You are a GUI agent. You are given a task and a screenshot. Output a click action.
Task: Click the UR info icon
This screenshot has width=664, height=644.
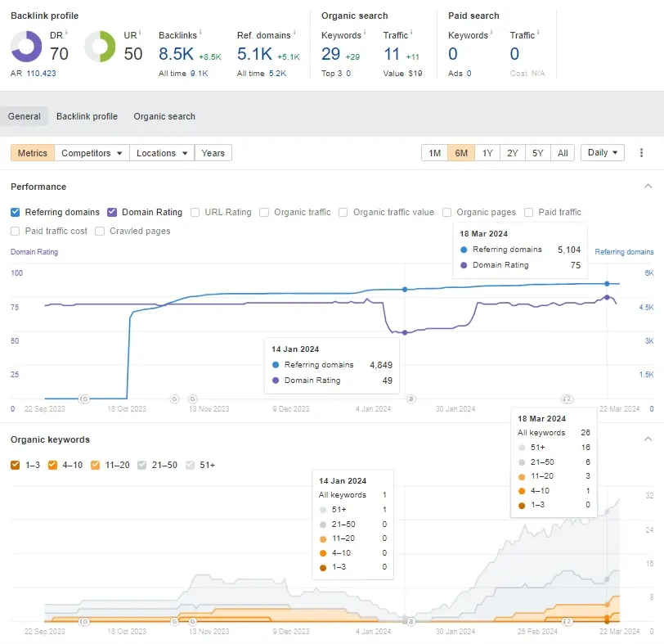point(140,32)
